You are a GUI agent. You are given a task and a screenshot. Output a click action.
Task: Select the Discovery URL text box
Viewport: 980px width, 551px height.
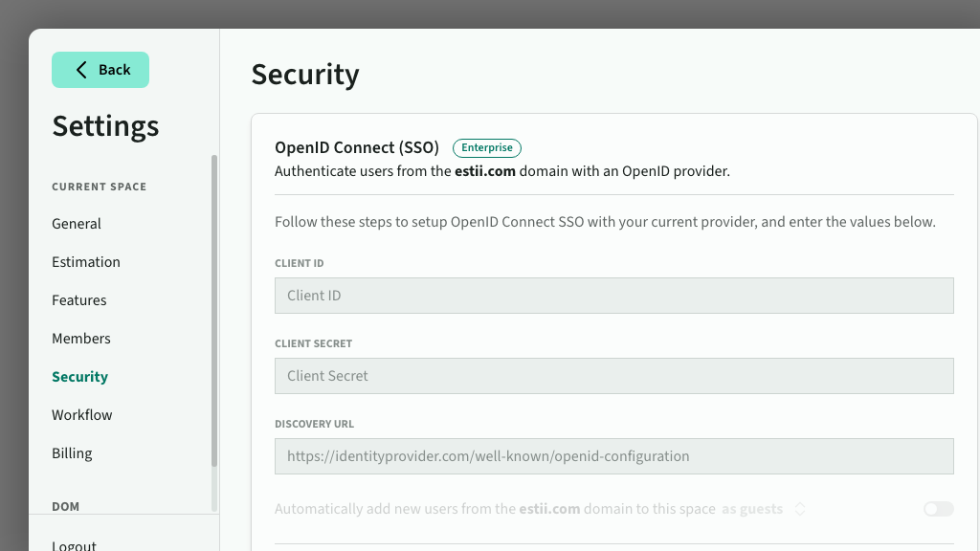[x=613, y=456]
